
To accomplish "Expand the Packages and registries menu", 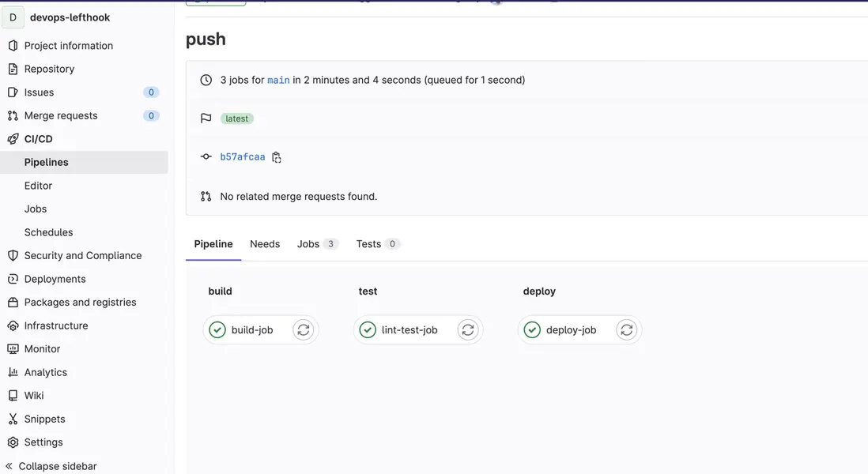I will coord(80,303).
